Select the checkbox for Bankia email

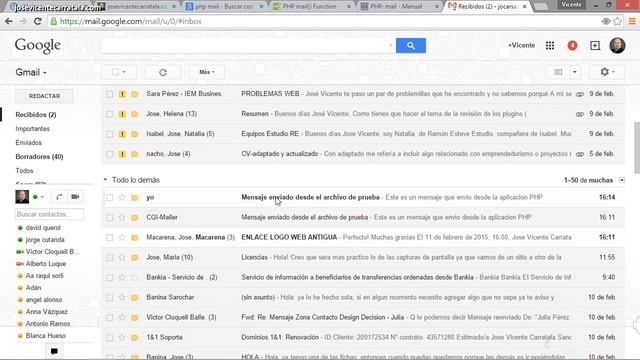click(x=109, y=278)
